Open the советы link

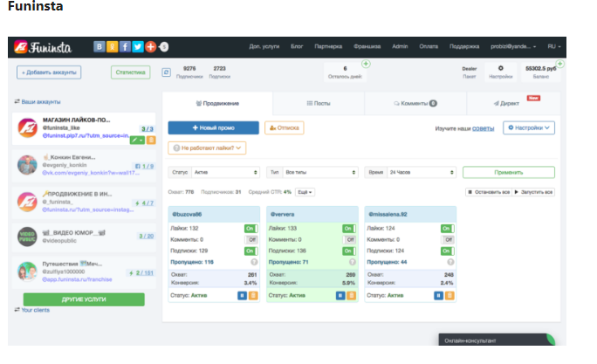(x=483, y=128)
